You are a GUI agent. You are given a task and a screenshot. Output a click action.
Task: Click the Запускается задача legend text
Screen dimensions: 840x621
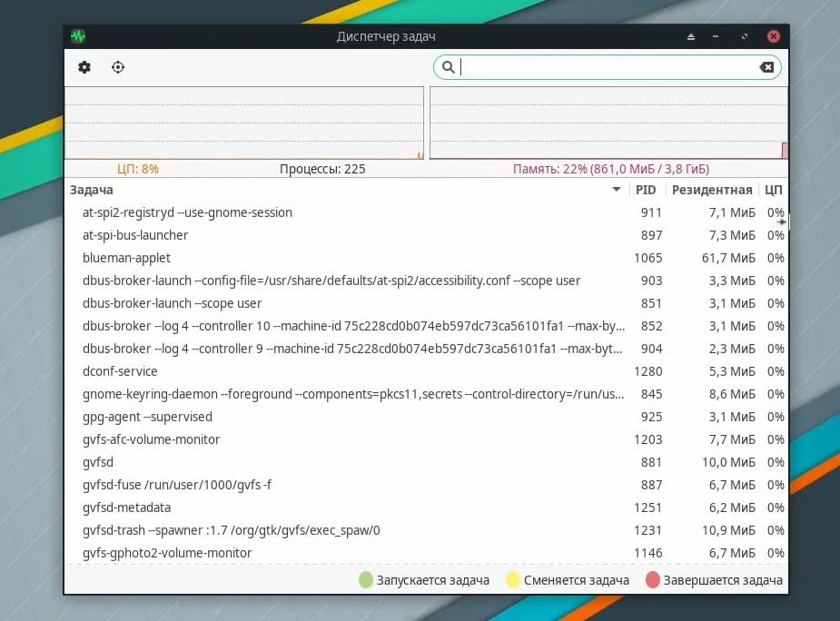coord(433,580)
